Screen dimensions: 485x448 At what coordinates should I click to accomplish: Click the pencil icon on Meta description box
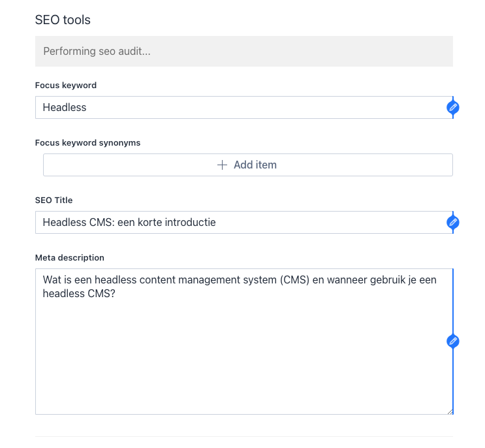453,342
